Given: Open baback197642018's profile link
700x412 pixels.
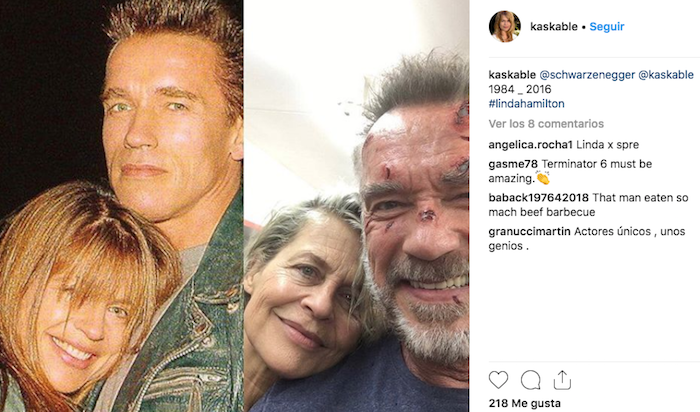Looking at the screenshot, I should [x=537, y=198].
